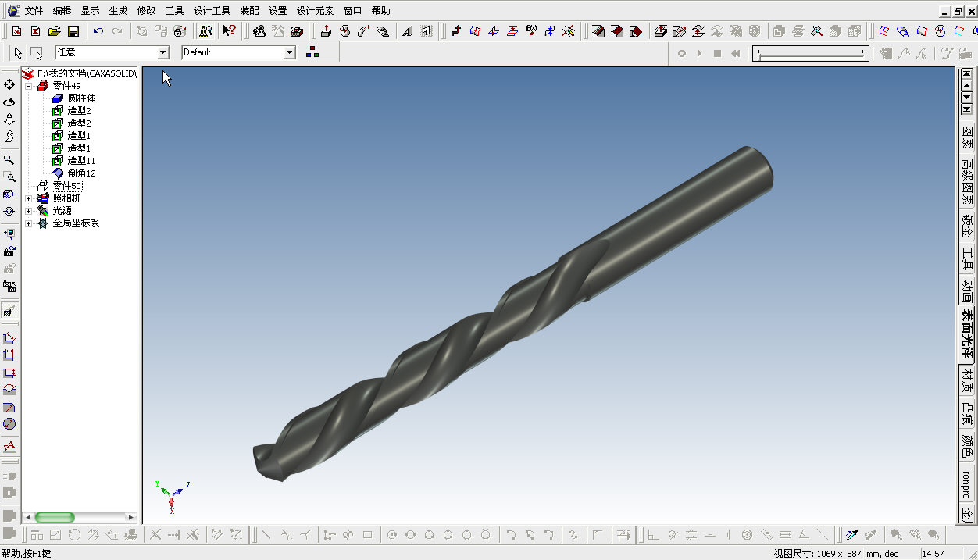Click the animation play button
978x560 pixels.
click(x=699, y=53)
